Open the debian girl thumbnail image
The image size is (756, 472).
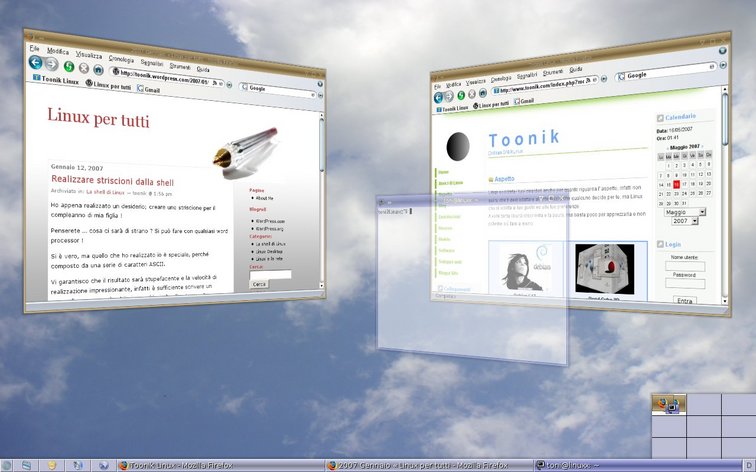pyautogui.click(x=526, y=268)
